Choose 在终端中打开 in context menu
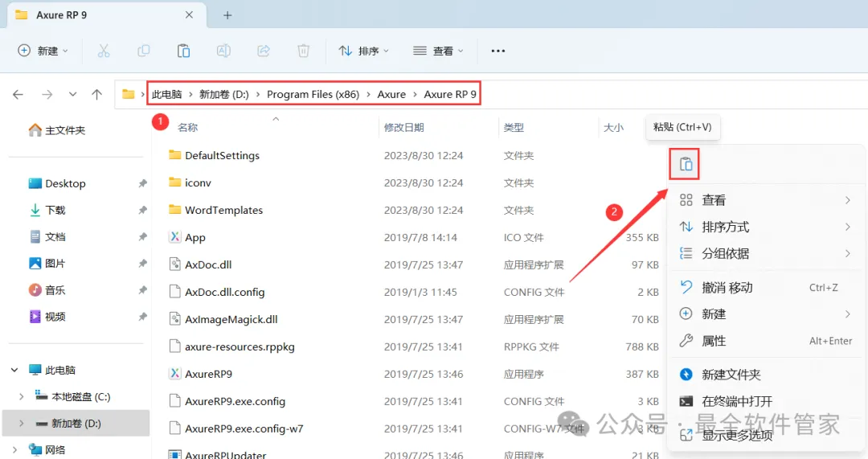The height and width of the screenshot is (459, 868). coord(766,401)
